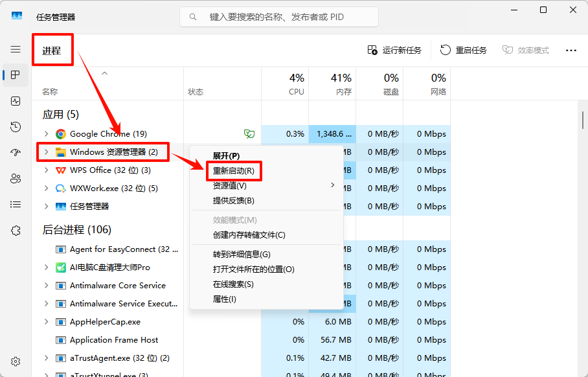Click the 重启任务 button

tap(464, 51)
